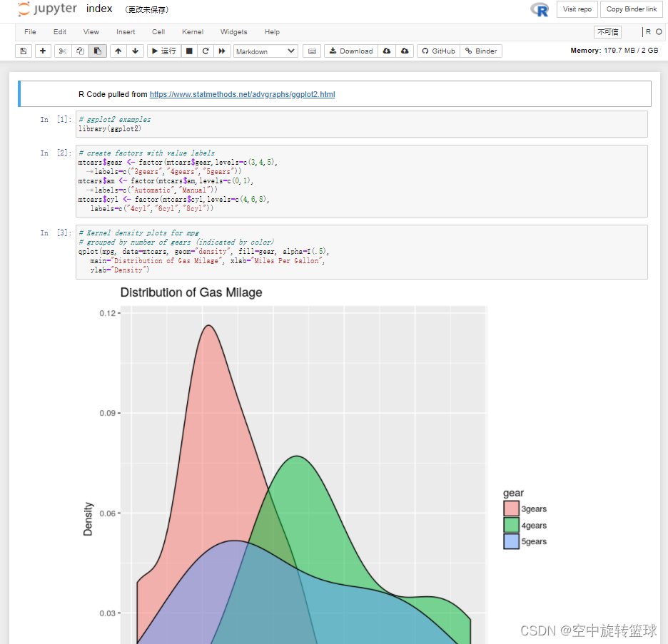This screenshot has height=644, width=668.
Task: Open the Cell menu
Action: pyautogui.click(x=158, y=32)
